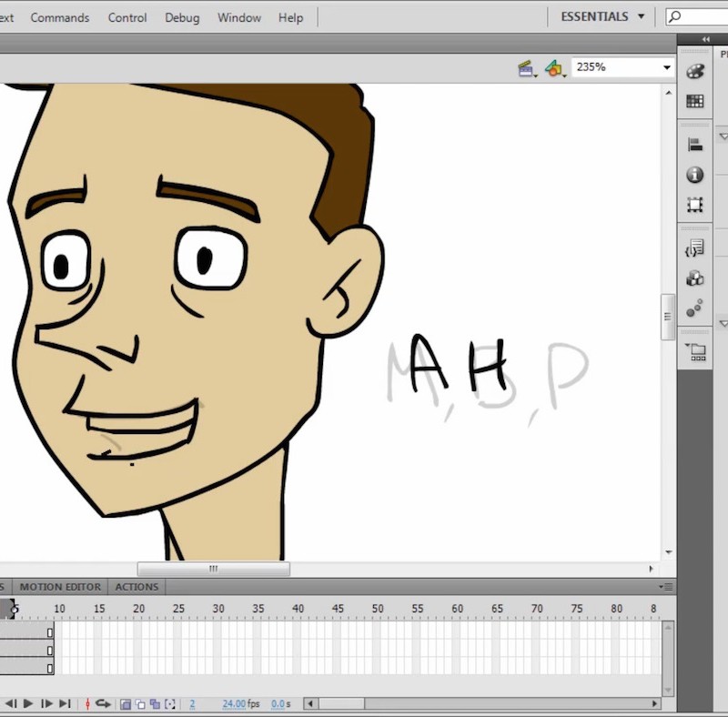Switch to the Motion Editor tab
This screenshot has height=717, width=728.
pos(60,587)
